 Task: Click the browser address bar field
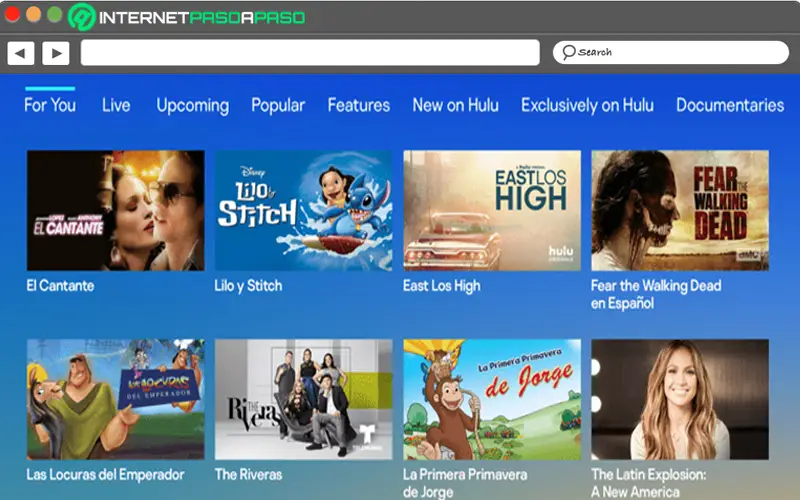click(310, 53)
